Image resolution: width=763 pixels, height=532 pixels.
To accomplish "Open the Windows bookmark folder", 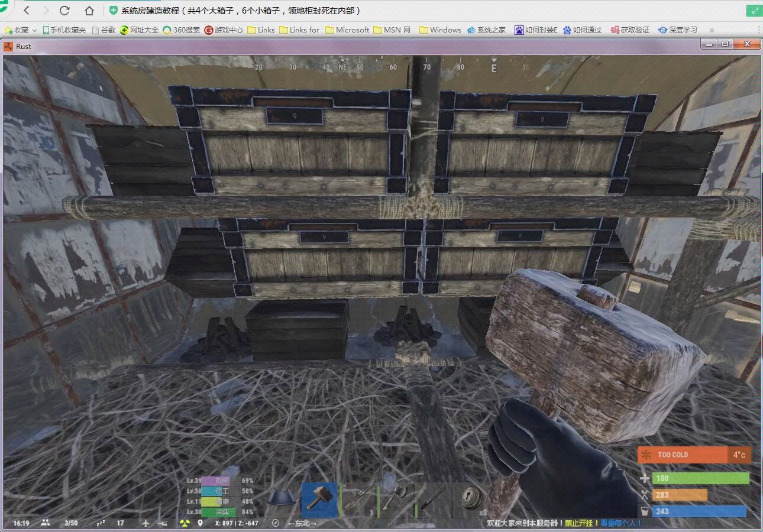I will tap(440, 30).
